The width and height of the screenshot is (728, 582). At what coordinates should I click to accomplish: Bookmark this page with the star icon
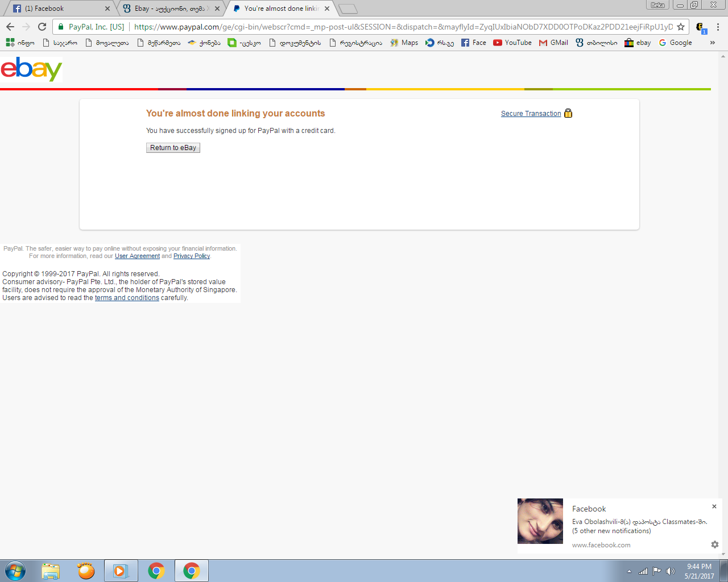click(681, 27)
